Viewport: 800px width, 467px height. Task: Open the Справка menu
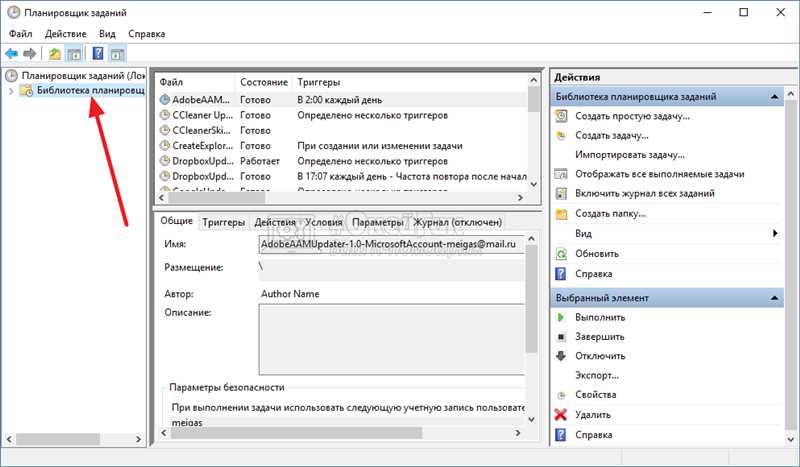tap(146, 34)
